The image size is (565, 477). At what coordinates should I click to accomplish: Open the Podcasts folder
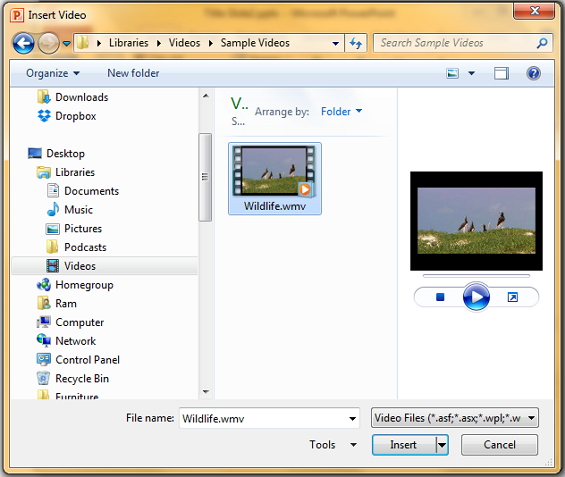[85, 247]
